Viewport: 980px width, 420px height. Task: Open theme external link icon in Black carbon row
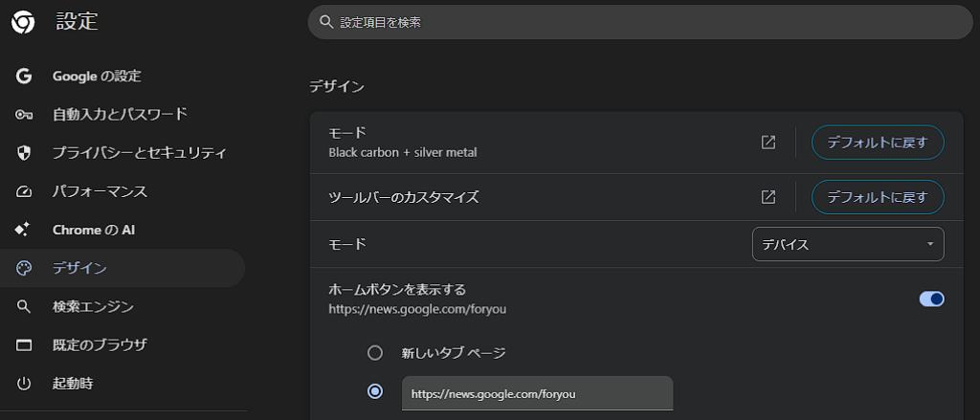coord(768,143)
